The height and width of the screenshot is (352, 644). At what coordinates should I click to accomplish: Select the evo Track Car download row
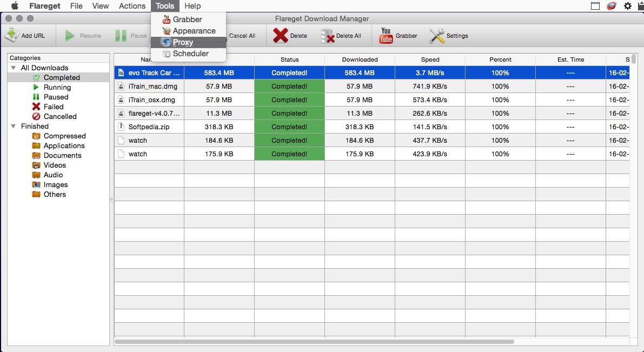(x=371, y=72)
